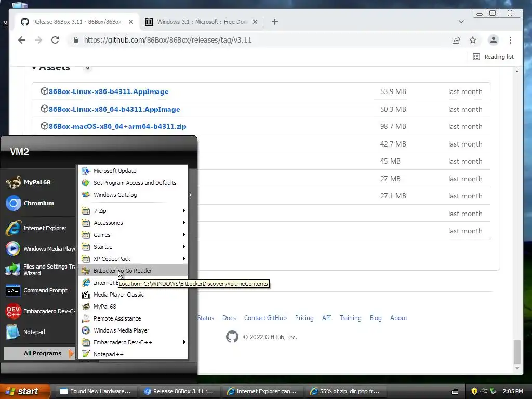Image resolution: width=532 pixels, height=399 pixels.
Task: Open the Accessories folder icon
Action: [x=86, y=223]
